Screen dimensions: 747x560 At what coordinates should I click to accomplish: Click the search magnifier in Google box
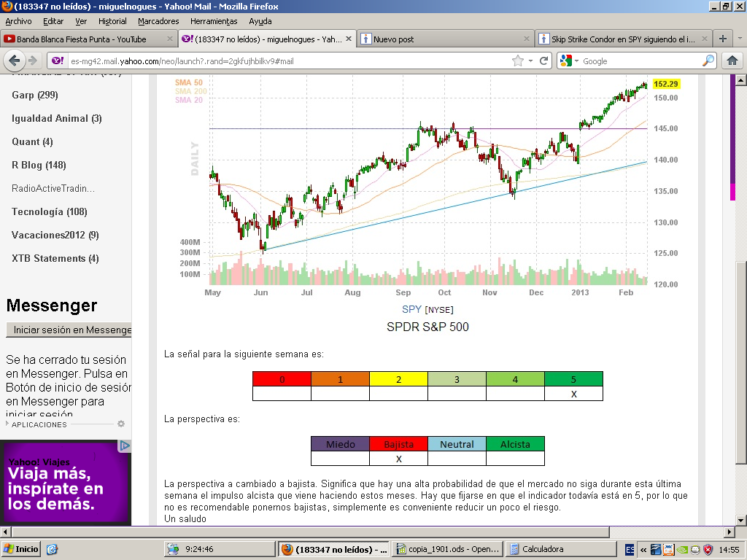(x=708, y=61)
